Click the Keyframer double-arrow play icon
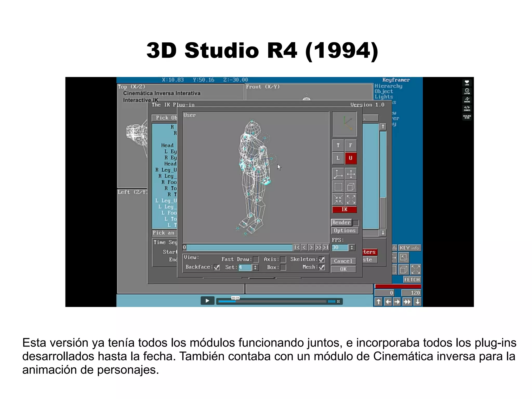Image resolution: width=532 pixels, height=399 pixels. 407,302
